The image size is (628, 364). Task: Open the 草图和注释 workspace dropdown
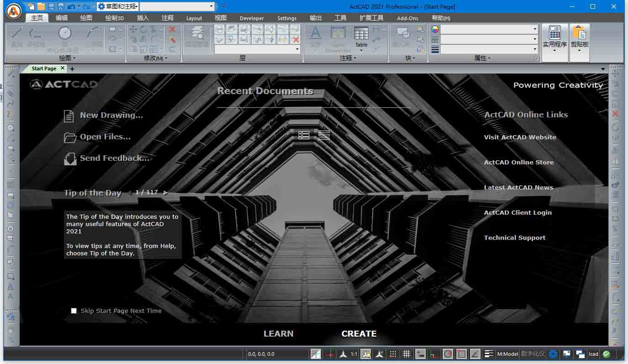click(x=117, y=6)
